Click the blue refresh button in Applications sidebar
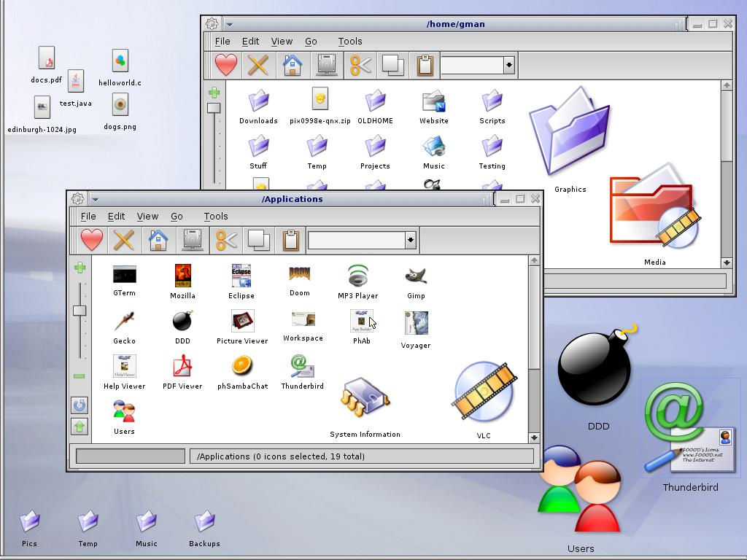Screen dimensions: 747x560 pos(80,405)
